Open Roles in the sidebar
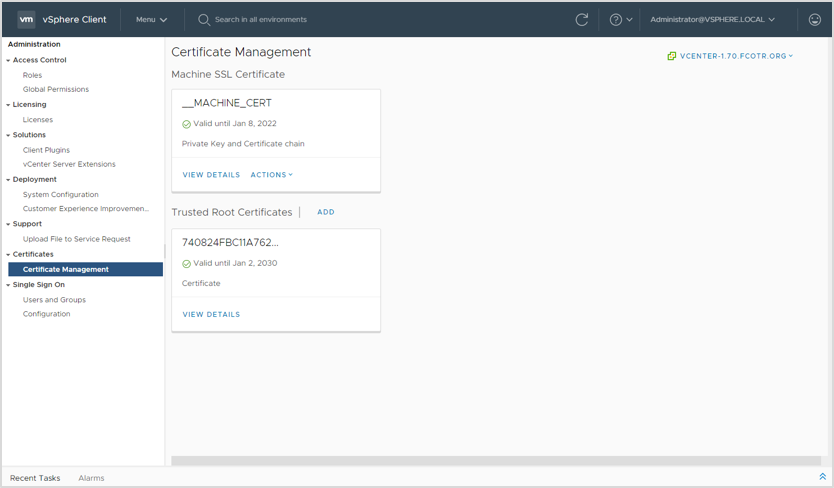The height and width of the screenshot is (488, 834). click(x=32, y=75)
